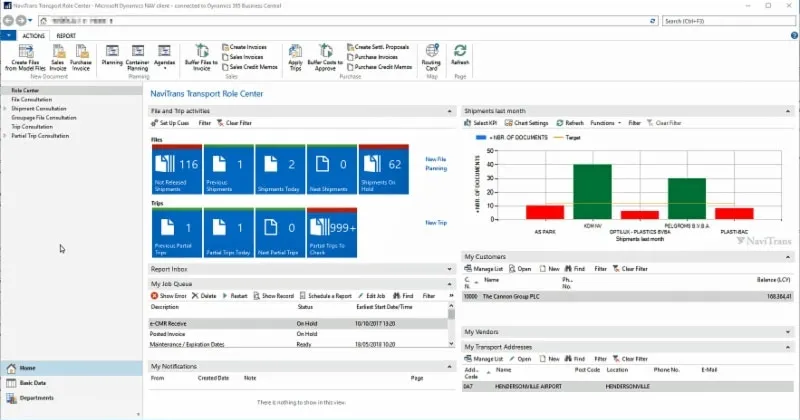Click Schedule a Report
The image size is (800, 420).
(326, 296)
